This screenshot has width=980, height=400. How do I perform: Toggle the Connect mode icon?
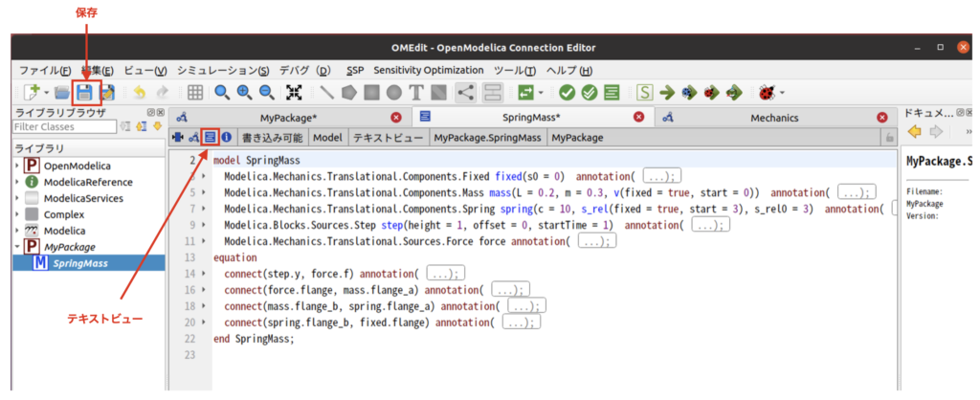466,93
